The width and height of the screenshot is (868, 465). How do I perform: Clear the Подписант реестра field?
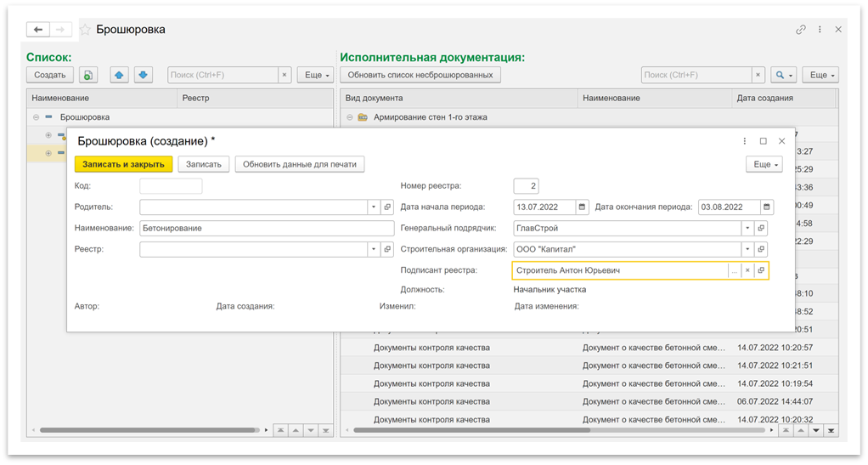click(747, 270)
